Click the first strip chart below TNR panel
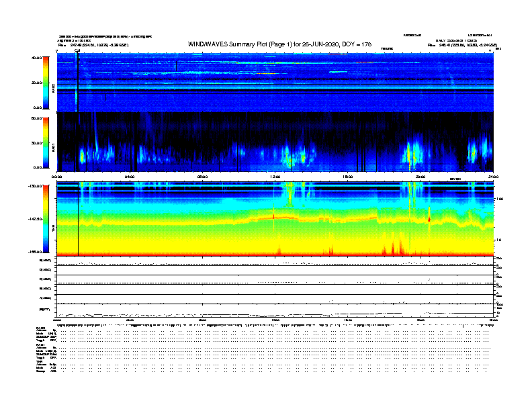 coord(275,261)
